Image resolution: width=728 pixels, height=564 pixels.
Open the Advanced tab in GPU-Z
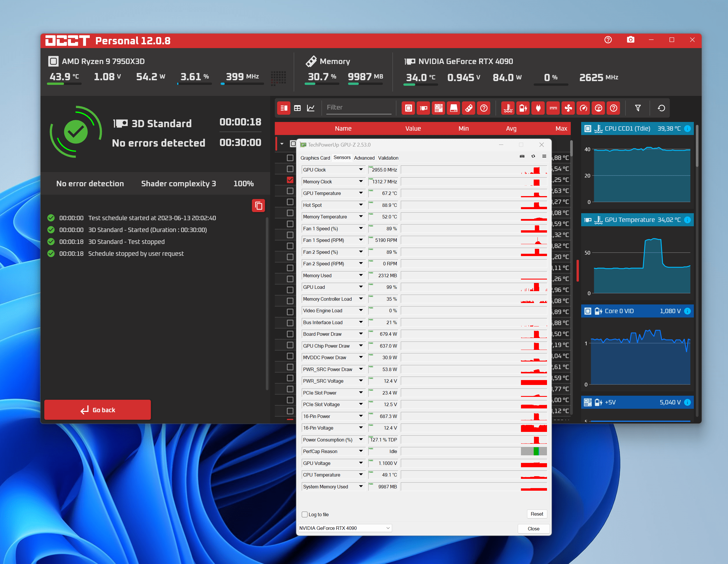364,158
